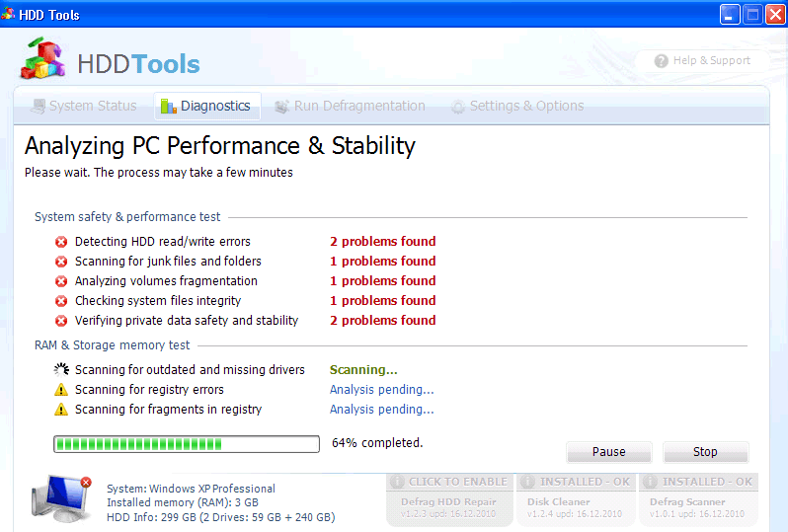Click warning icon next to fragments in registry
This screenshot has width=788, height=532.
point(61,410)
